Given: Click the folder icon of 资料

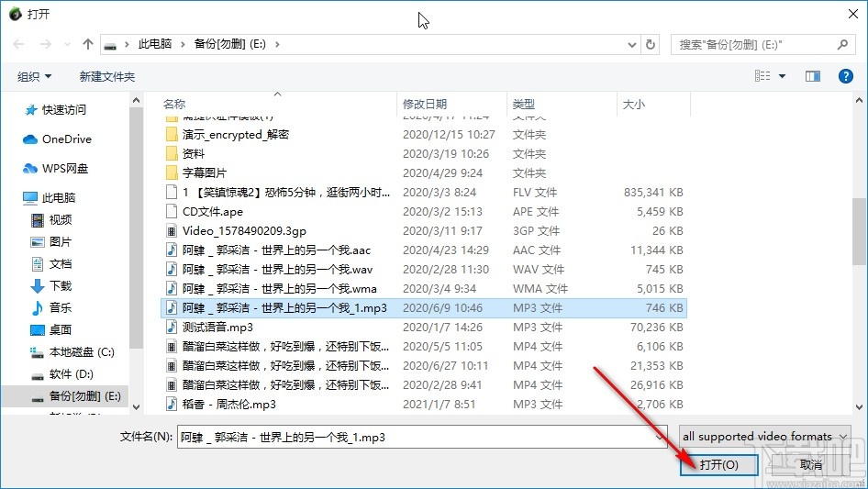Looking at the screenshot, I should click(172, 153).
